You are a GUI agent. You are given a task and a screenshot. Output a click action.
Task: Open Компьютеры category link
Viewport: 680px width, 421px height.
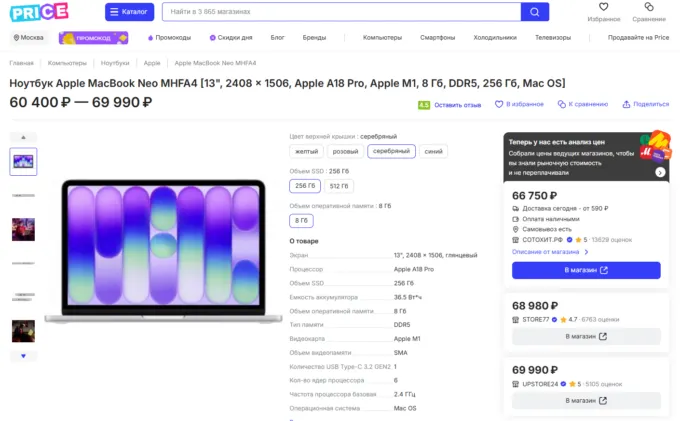(x=382, y=38)
